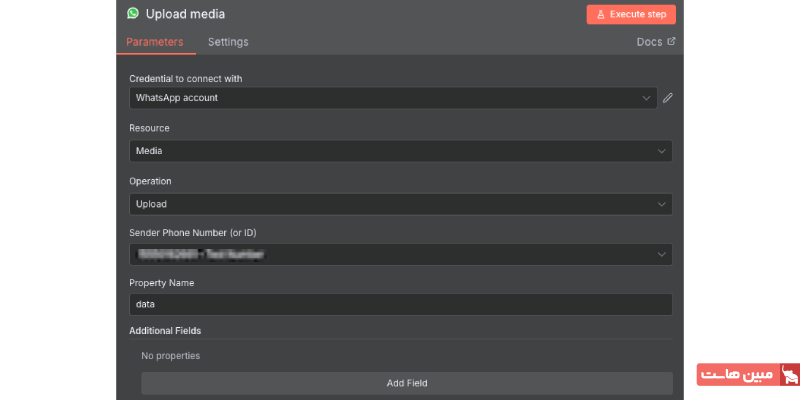The image size is (800, 400).
Task: Click the chevron arrow in the Resource field
Action: pyautogui.click(x=661, y=151)
